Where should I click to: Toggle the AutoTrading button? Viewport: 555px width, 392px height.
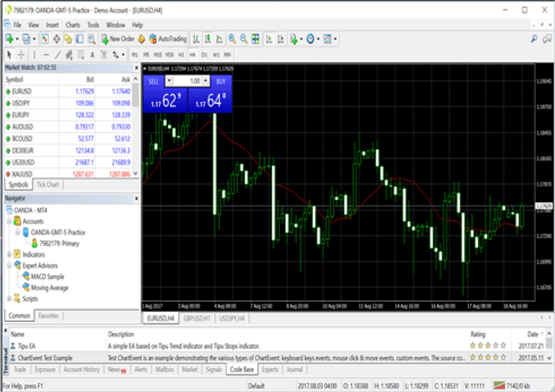point(168,39)
